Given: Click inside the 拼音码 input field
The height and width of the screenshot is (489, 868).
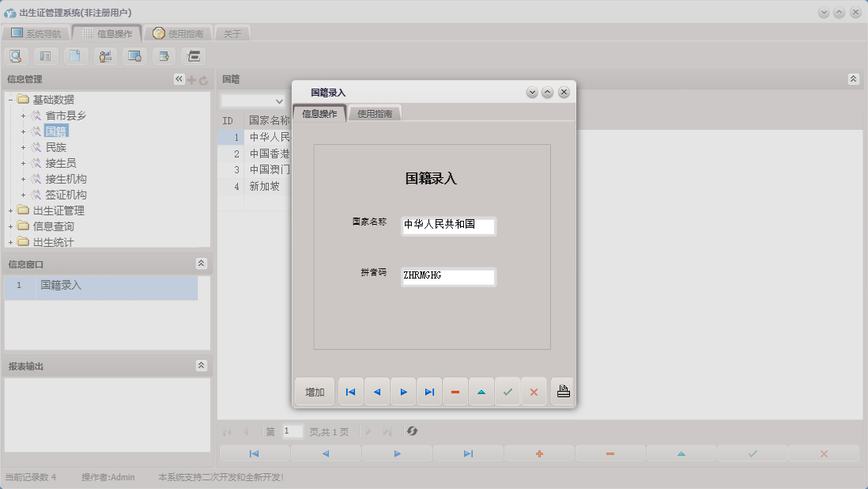Looking at the screenshot, I should tap(447, 277).
